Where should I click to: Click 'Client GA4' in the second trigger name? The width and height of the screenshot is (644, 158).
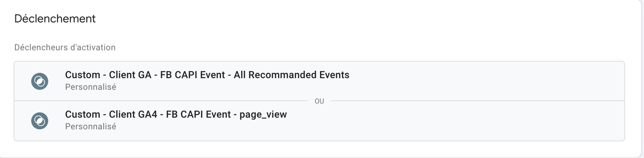(x=133, y=115)
